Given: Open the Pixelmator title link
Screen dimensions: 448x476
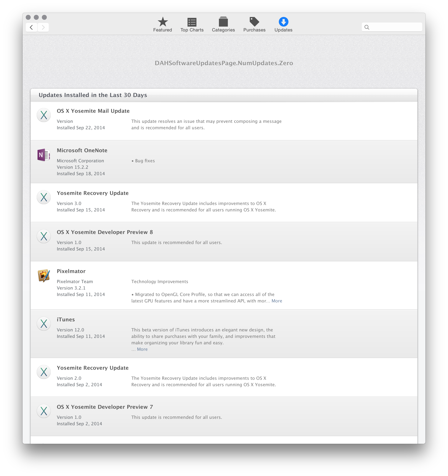Looking at the screenshot, I should pyautogui.click(x=71, y=271).
